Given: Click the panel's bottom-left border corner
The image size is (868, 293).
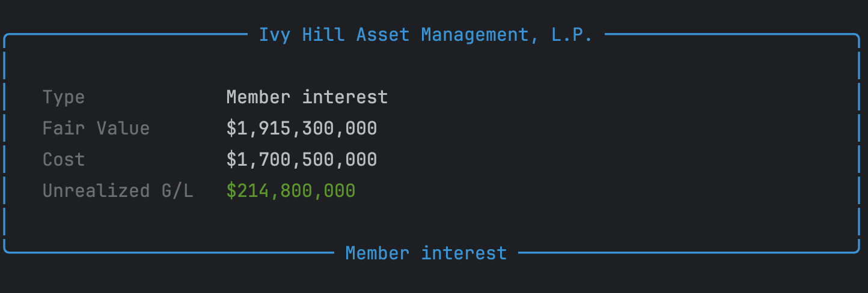Looking at the screenshot, I should pyautogui.click(x=5, y=251).
